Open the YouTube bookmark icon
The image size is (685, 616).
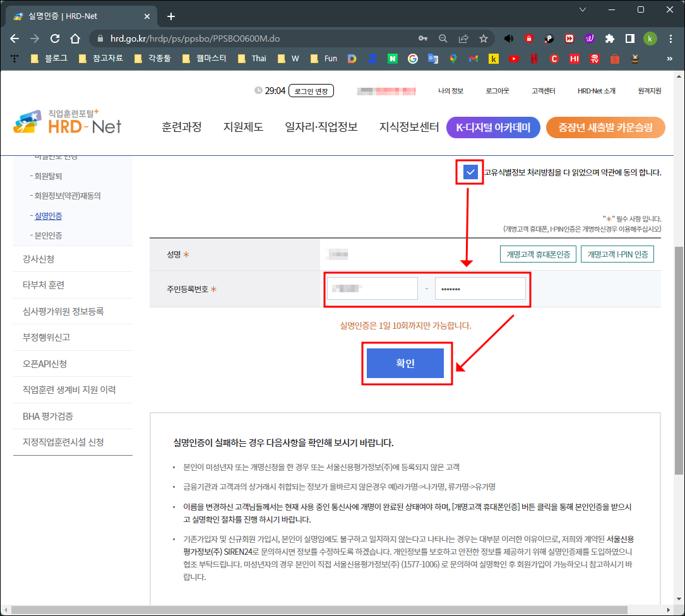point(514,59)
